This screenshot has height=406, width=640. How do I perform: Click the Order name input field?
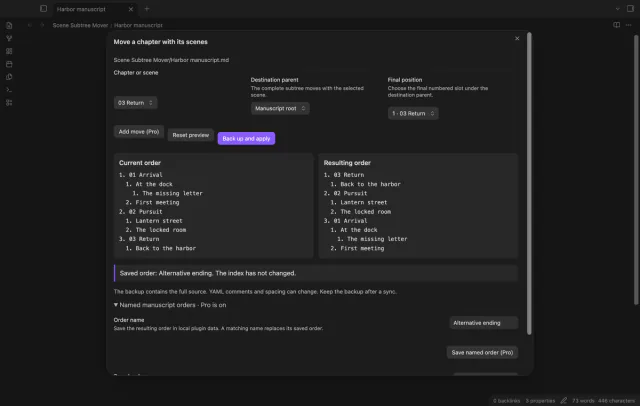pos(484,323)
